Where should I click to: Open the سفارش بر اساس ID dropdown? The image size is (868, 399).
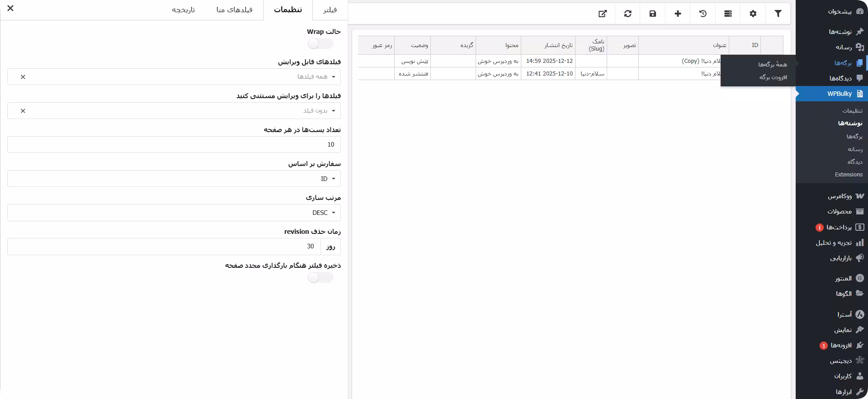click(174, 179)
